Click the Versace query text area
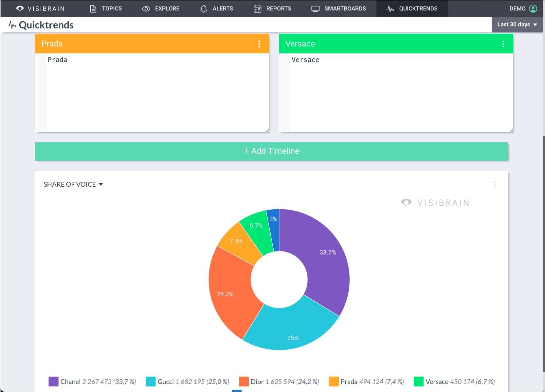This screenshot has height=392, width=545. pyautogui.click(x=401, y=93)
